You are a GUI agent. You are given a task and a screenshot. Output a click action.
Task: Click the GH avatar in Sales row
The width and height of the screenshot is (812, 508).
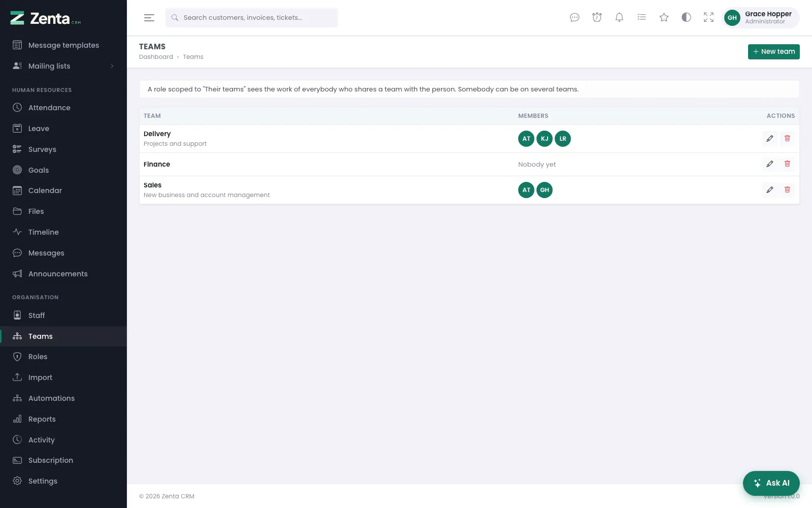(545, 190)
